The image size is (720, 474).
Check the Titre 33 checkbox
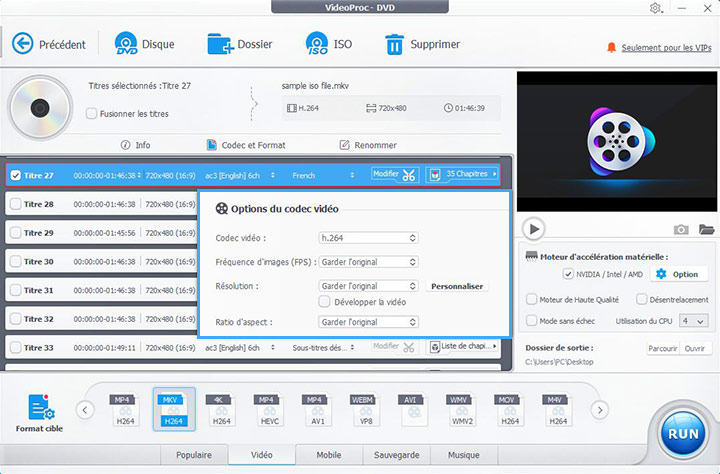point(16,348)
